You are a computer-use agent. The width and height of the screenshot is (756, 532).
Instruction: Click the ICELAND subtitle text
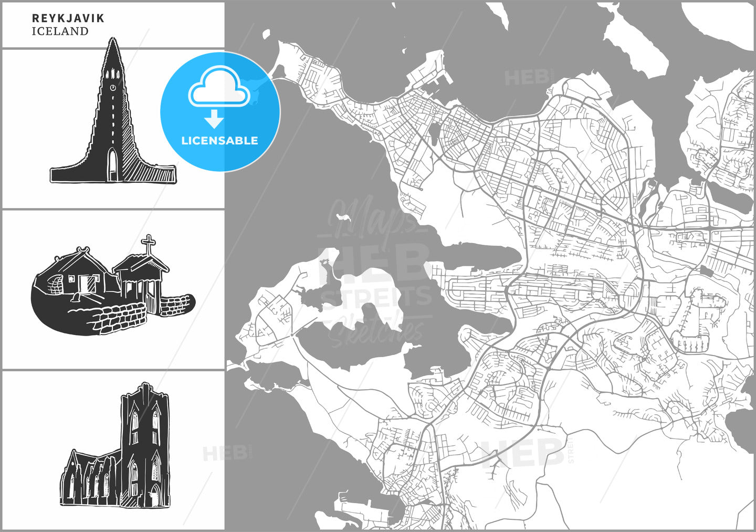pyautogui.click(x=60, y=32)
